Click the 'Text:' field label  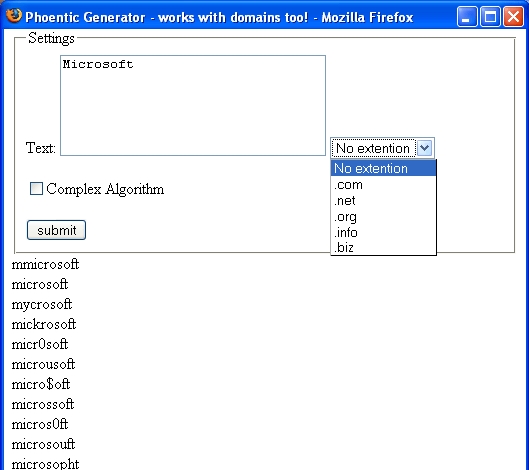tap(41, 148)
